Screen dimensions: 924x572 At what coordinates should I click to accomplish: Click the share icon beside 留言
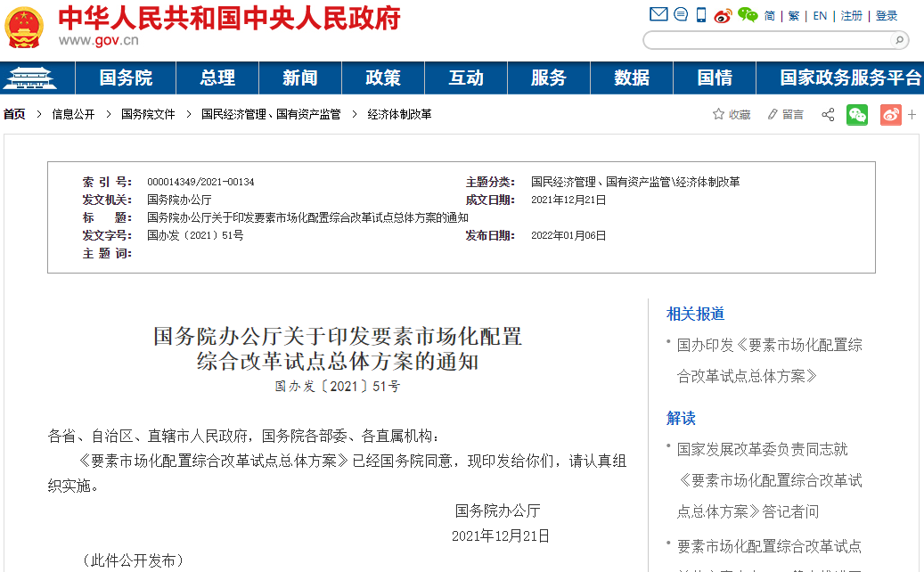[828, 115]
